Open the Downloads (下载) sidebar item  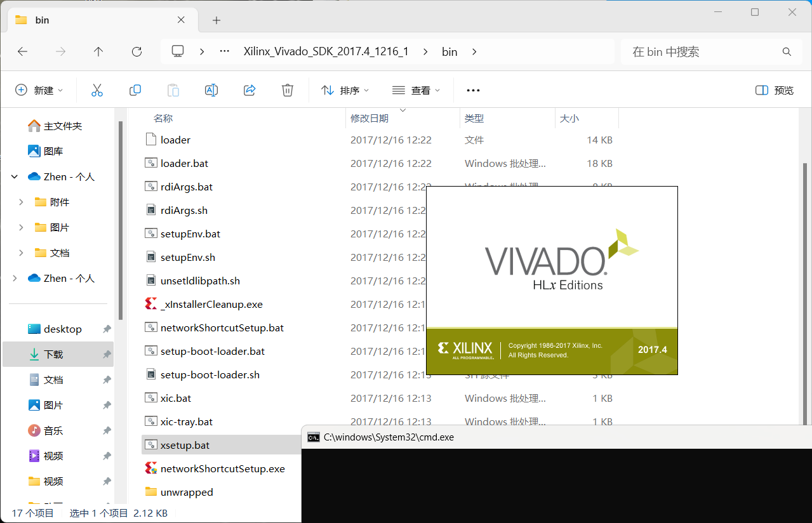click(58, 354)
